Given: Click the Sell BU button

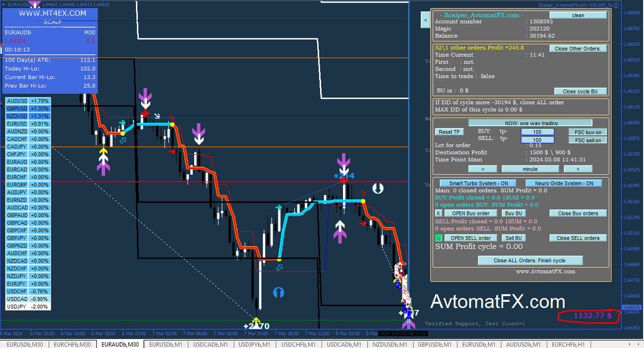Looking at the screenshot, I should pyautogui.click(x=514, y=238).
